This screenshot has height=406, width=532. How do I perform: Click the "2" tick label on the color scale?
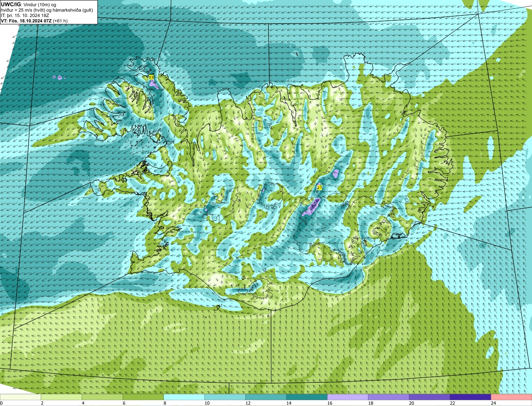[42, 403]
